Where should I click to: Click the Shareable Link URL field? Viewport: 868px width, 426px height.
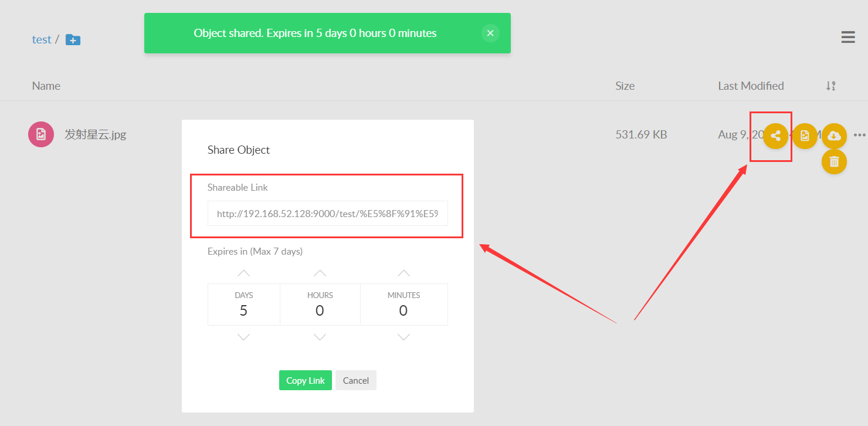(x=327, y=214)
